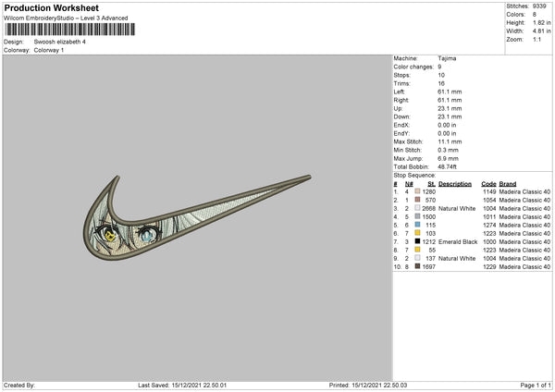Click the 'Code' column header
This screenshot has height=392, width=555.
tap(488, 184)
